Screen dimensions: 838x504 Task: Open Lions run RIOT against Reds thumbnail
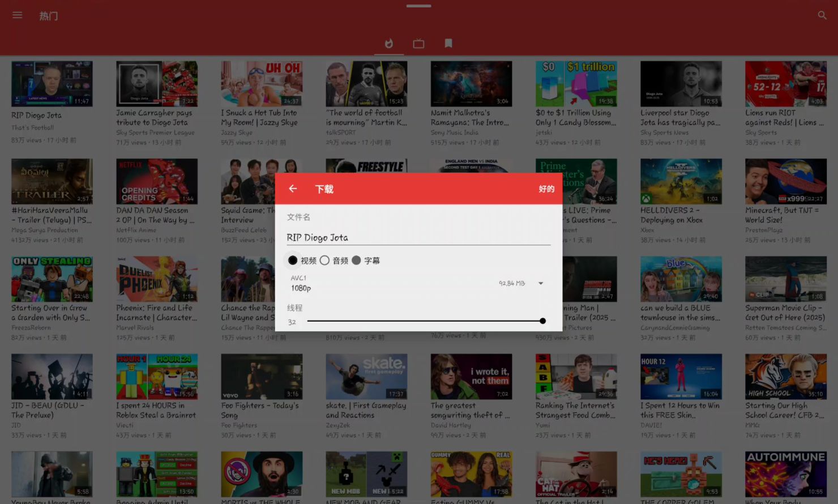(x=785, y=84)
